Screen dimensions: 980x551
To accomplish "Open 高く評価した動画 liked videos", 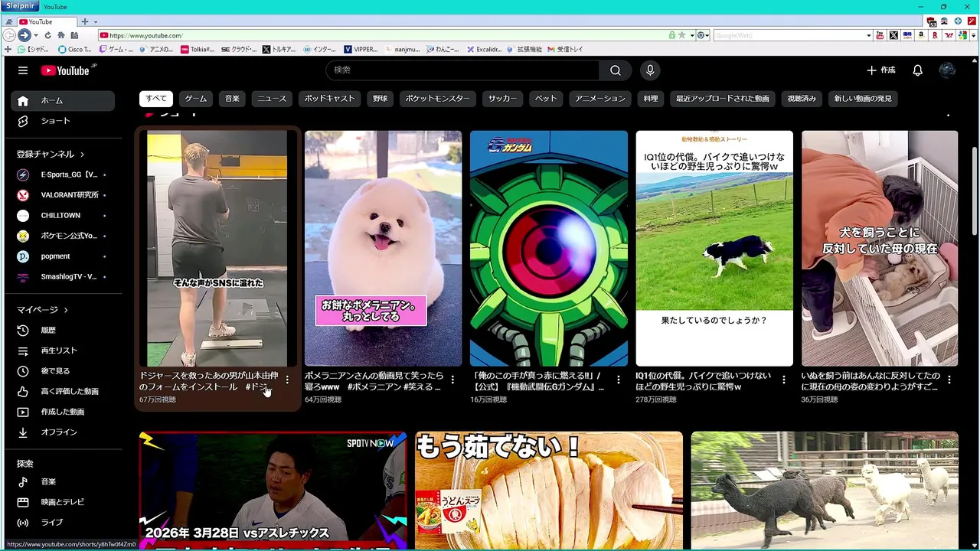I will (x=63, y=391).
